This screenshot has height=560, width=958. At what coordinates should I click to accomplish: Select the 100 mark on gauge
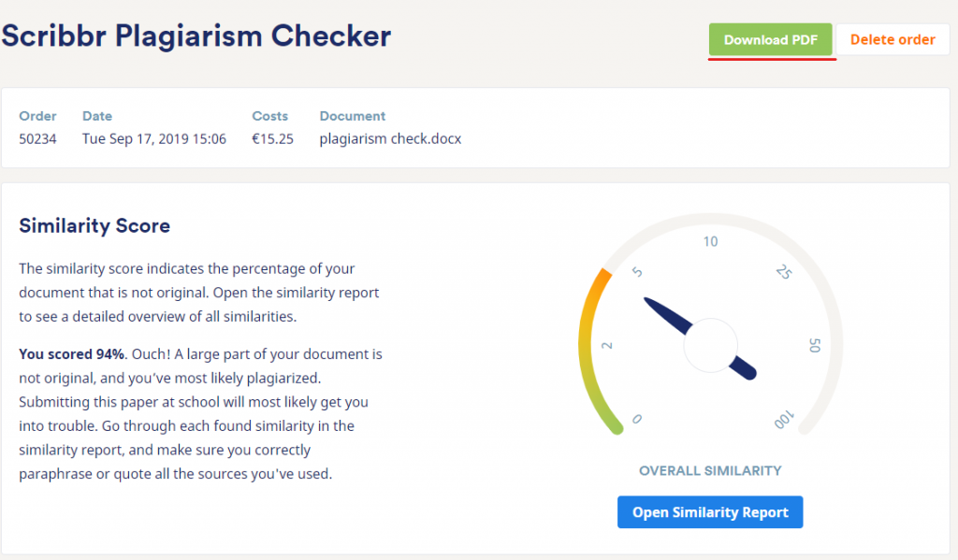(784, 420)
